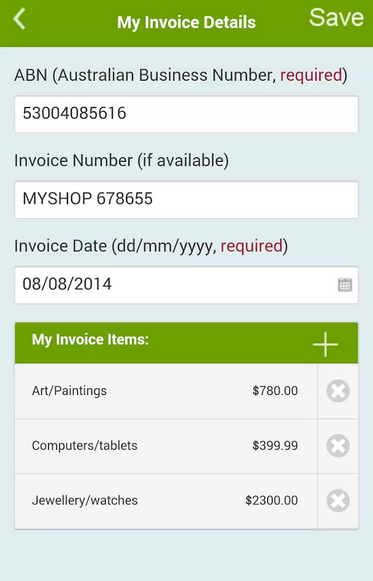Image resolution: width=373 pixels, height=581 pixels.
Task: Add a new invoice item with plus icon
Action: coord(325,344)
